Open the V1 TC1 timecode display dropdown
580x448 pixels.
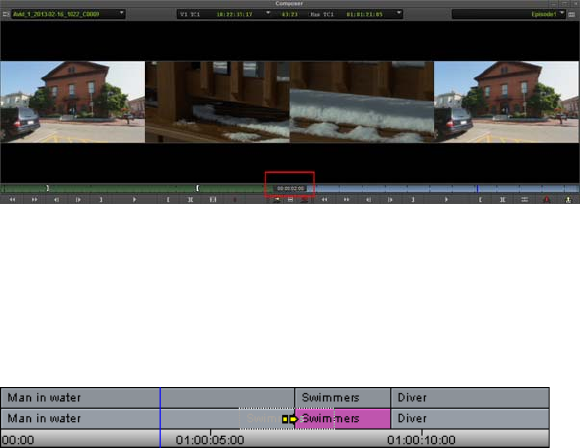coord(268,13)
